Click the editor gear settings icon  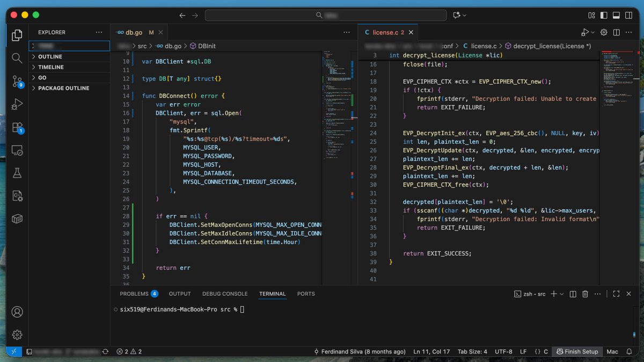[604, 32]
